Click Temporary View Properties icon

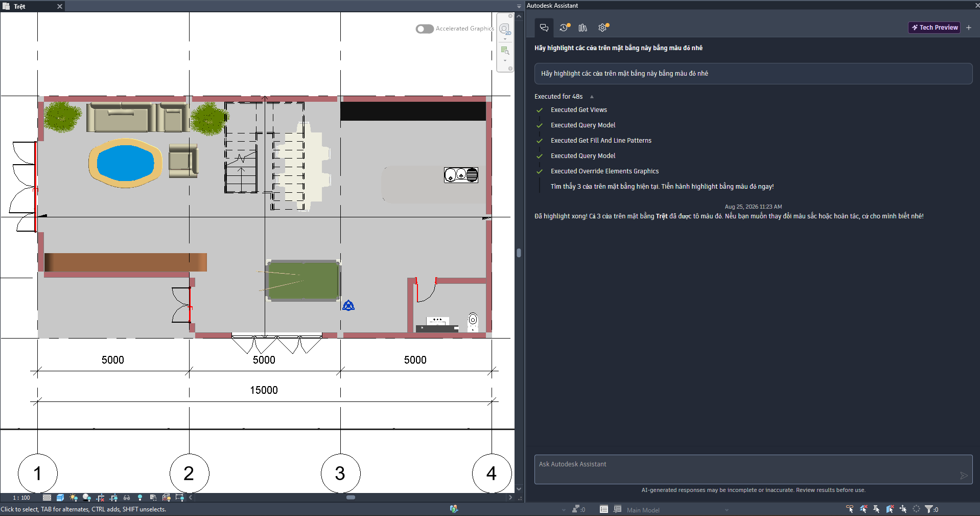(153, 498)
